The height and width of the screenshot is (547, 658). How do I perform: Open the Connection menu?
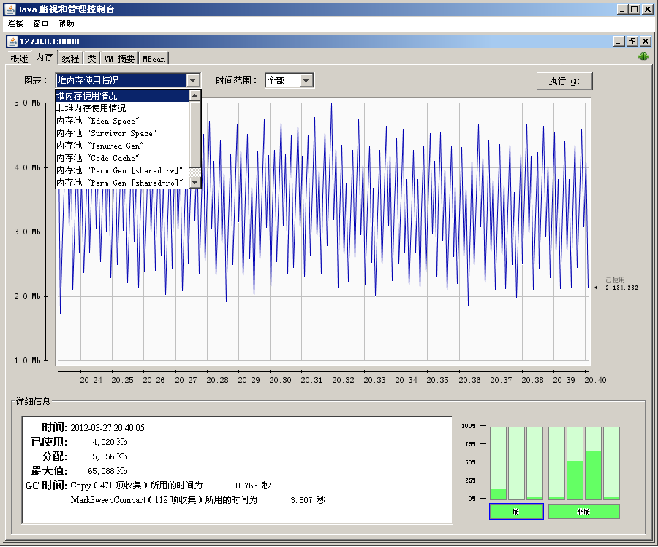pyautogui.click(x=15, y=22)
